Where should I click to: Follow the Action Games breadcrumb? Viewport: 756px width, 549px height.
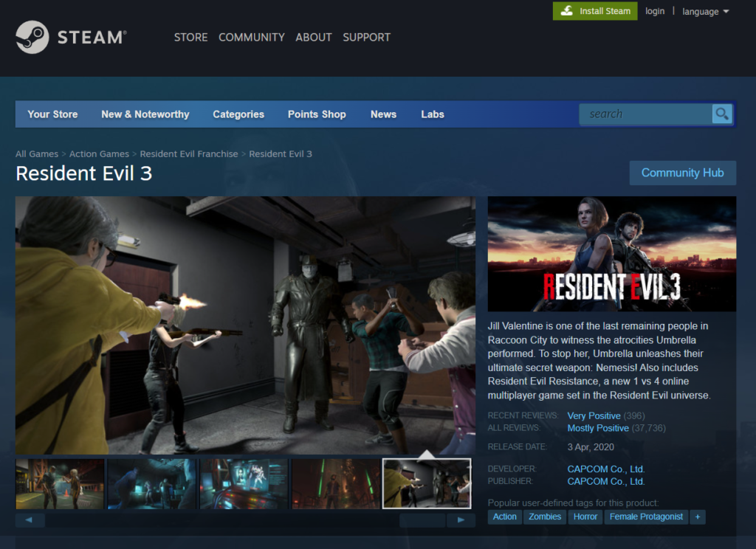100,153
